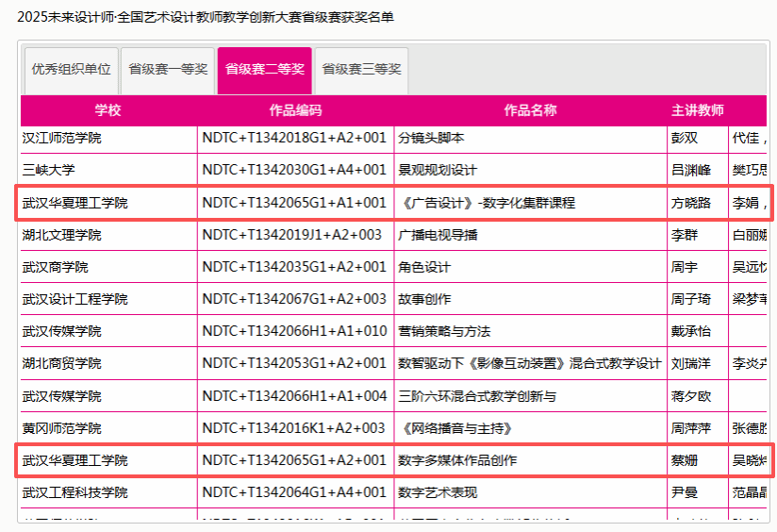Select 《广告设计》-数字化集群课程 entry
The image size is (777, 532).
(x=487, y=203)
